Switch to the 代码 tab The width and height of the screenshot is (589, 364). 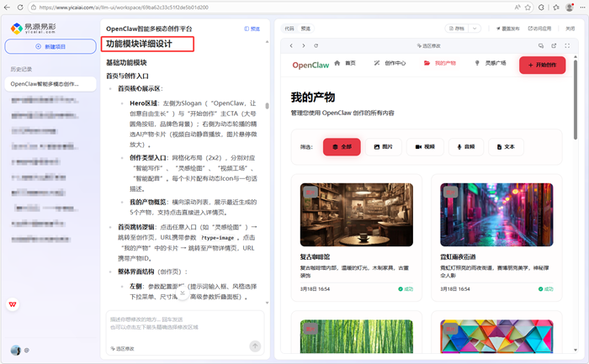click(289, 28)
